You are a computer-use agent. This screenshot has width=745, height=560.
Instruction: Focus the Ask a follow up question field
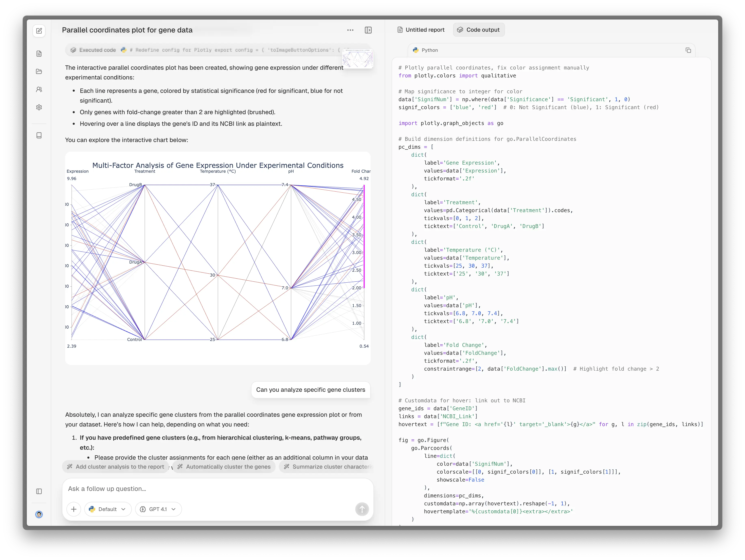point(218,488)
